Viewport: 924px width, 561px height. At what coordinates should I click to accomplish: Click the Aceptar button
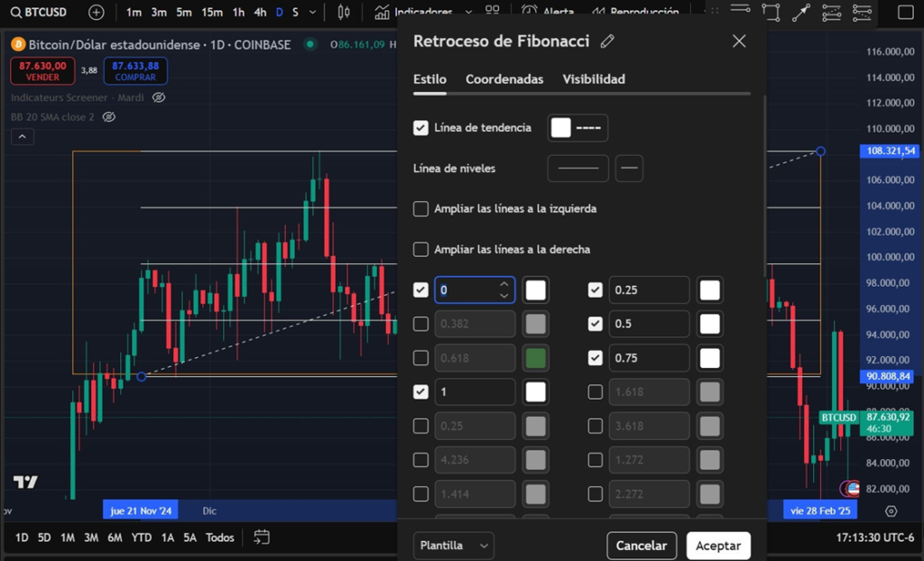718,546
